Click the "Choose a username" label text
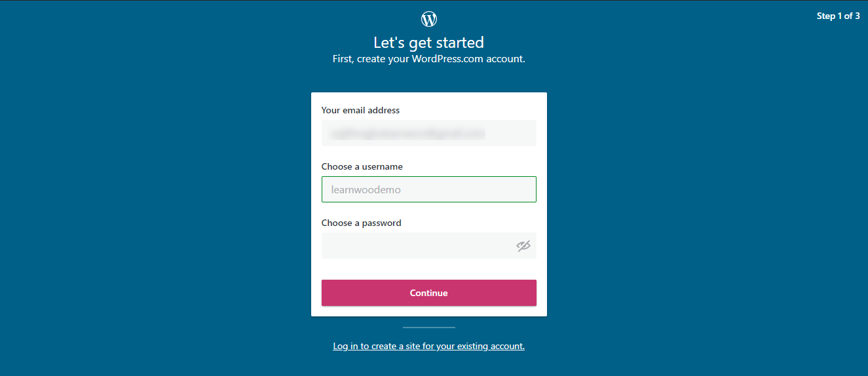868x376 pixels. tap(362, 166)
